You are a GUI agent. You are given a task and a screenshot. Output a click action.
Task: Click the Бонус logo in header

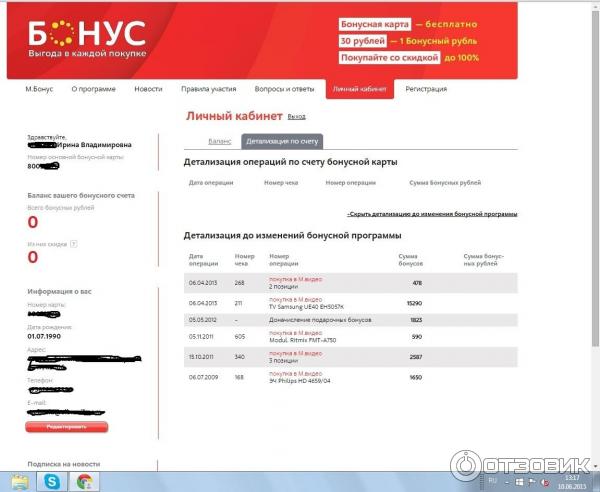[x=87, y=38]
